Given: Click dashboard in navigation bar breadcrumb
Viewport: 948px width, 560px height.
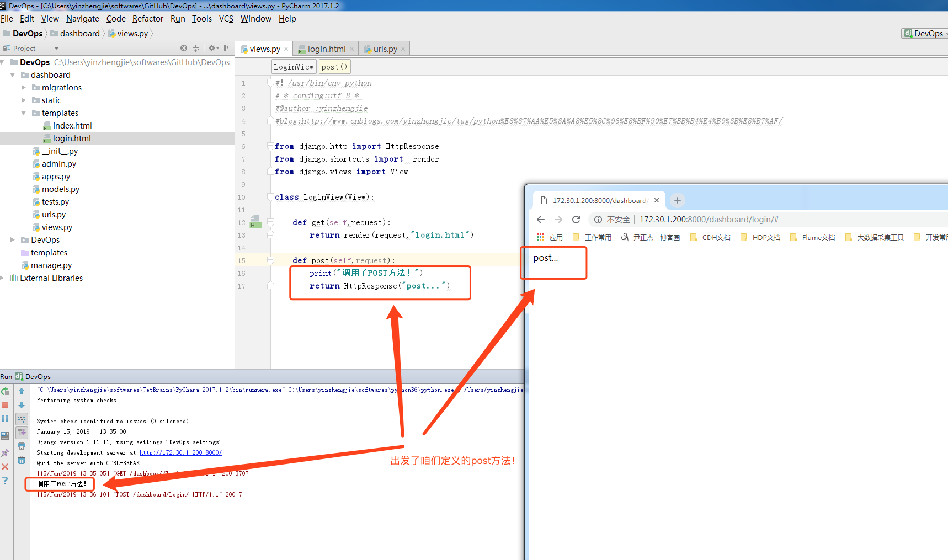Looking at the screenshot, I should coord(75,34).
